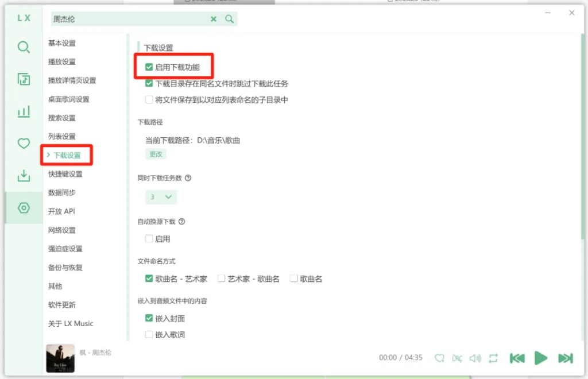Enable 将文件保存到以对应列表命名的子目录中
588x379 pixels.
149,100
